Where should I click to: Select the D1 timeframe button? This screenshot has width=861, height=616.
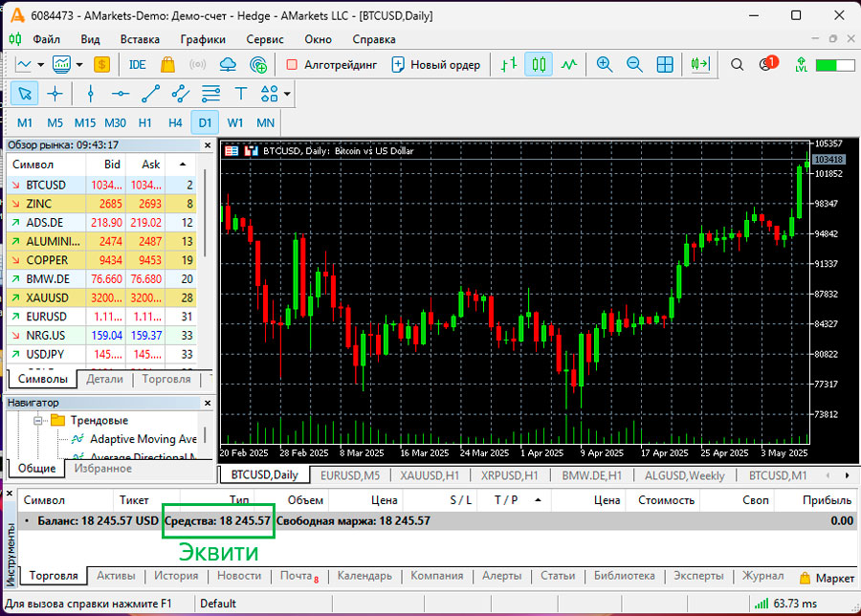pos(205,122)
